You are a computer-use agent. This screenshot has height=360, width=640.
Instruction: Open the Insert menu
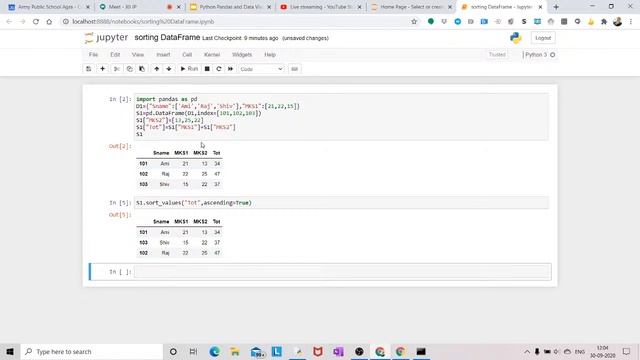pos(163,55)
